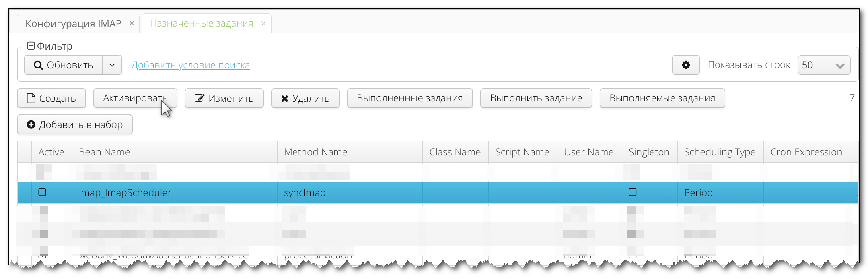Open dropdown arrow next to Обновить

click(112, 65)
